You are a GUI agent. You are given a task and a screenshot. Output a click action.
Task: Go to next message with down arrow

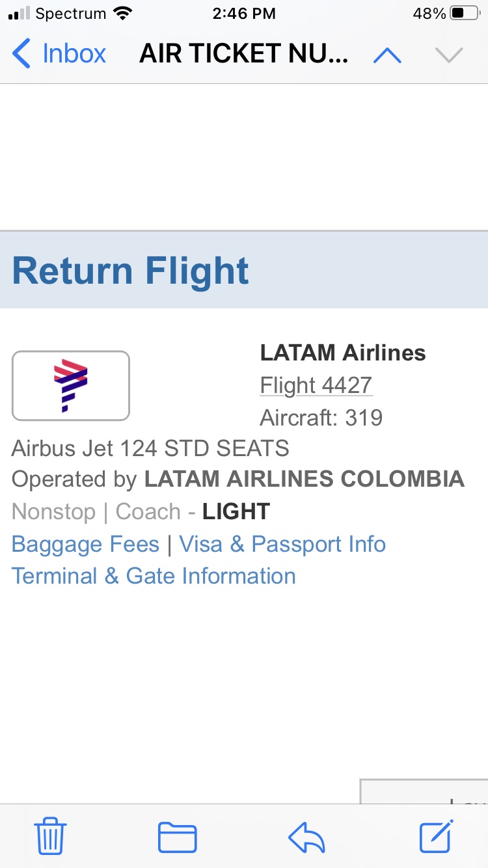[449, 55]
